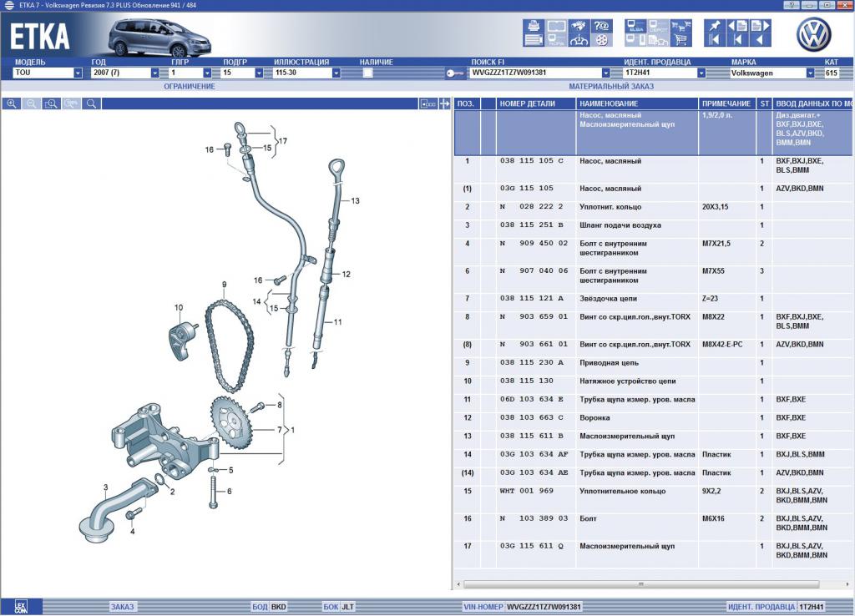Click the scrollbar left arrow under parts table

point(458,584)
